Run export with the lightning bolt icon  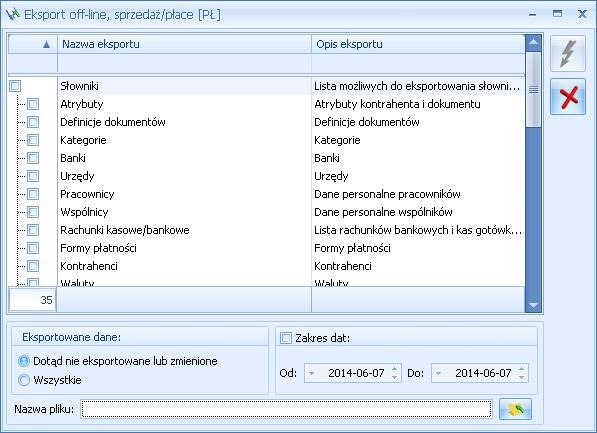click(x=567, y=53)
